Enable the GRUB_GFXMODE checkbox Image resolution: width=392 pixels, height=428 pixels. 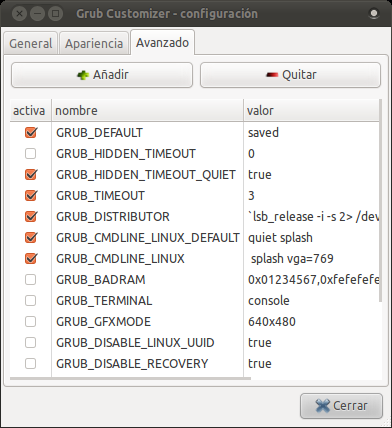[31, 322]
